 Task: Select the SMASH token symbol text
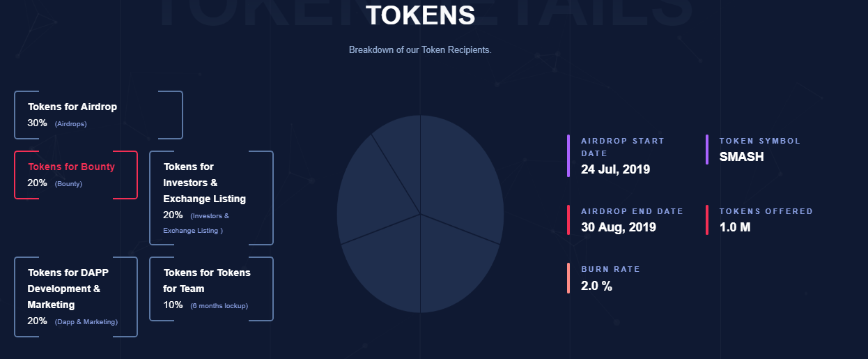(741, 157)
